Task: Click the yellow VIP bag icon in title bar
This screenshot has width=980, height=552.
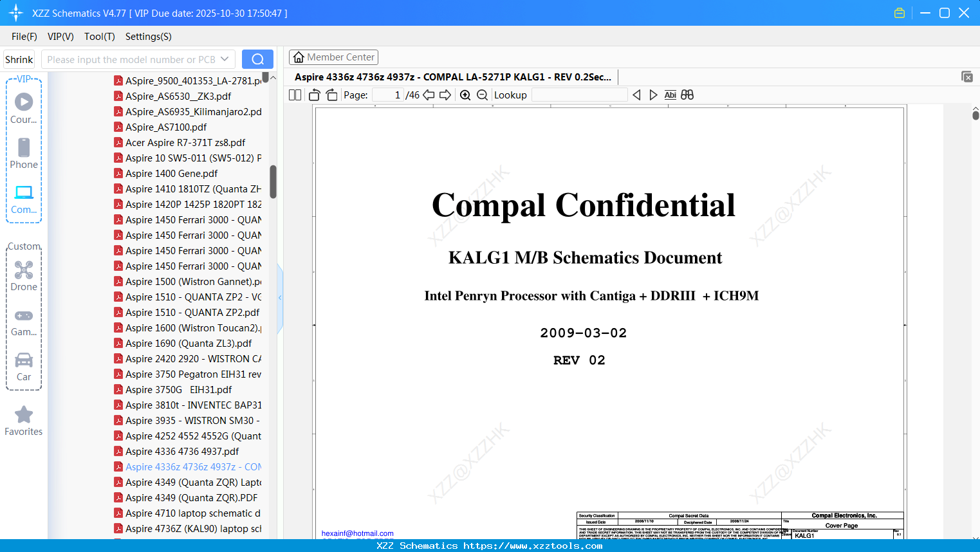Action: [x=900, y=13]
